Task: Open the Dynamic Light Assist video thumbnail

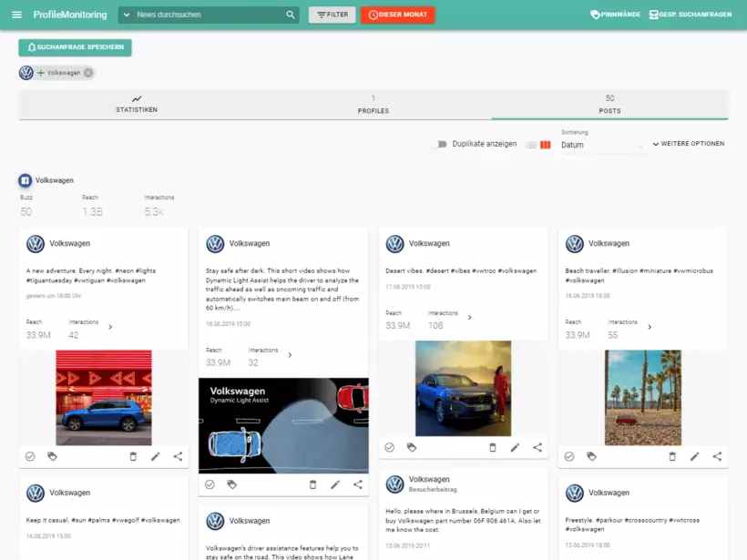Action: (x=283, y=426)
